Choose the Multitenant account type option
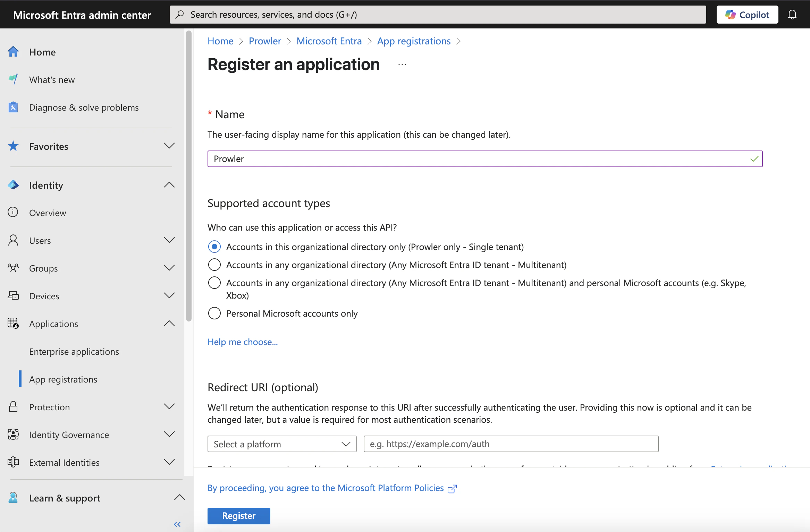 [x=214, y=265]
